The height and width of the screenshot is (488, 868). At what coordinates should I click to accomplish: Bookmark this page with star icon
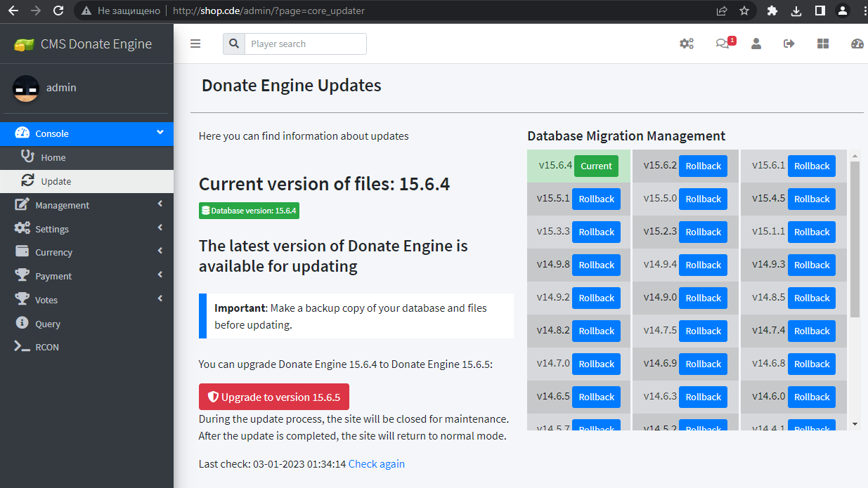click(x=744, y=11)
